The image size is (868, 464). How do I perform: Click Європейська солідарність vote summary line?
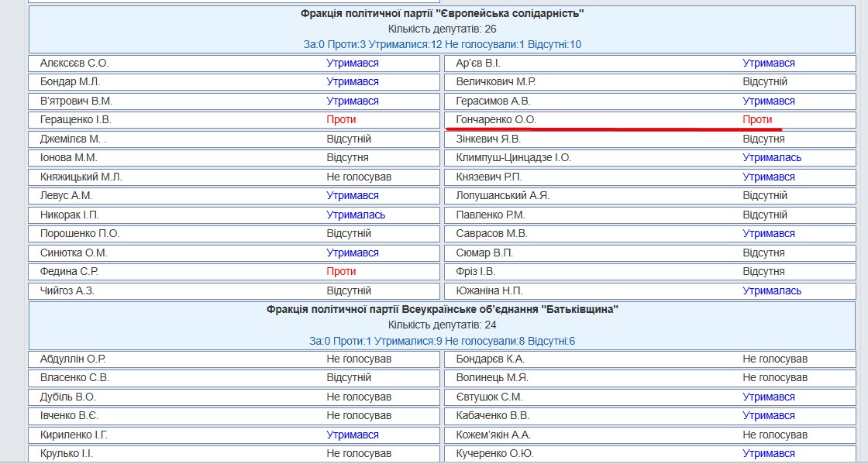[443, 44]
